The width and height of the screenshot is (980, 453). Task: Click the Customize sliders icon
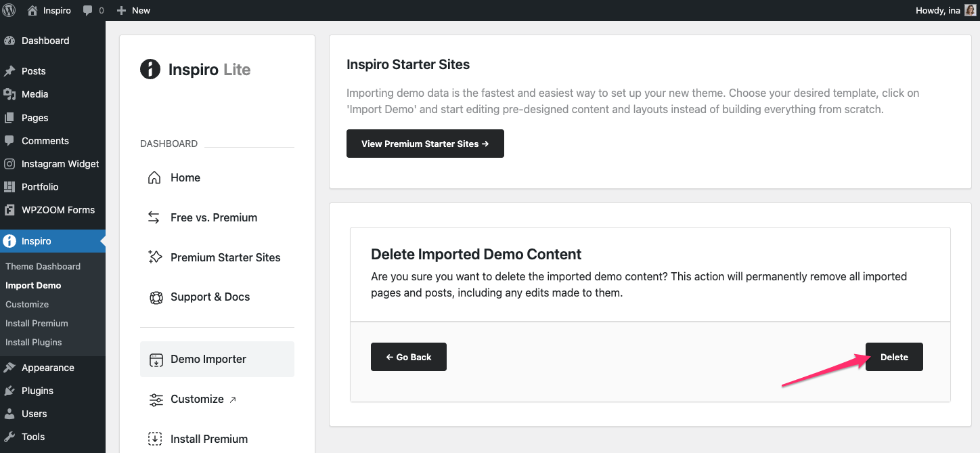(x=156, y=400)
